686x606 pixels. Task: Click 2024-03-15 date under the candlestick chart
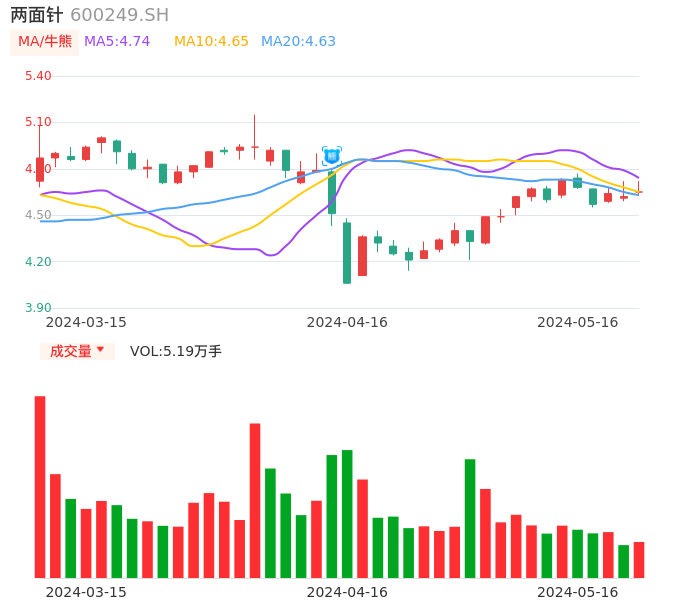coord(86,322)
